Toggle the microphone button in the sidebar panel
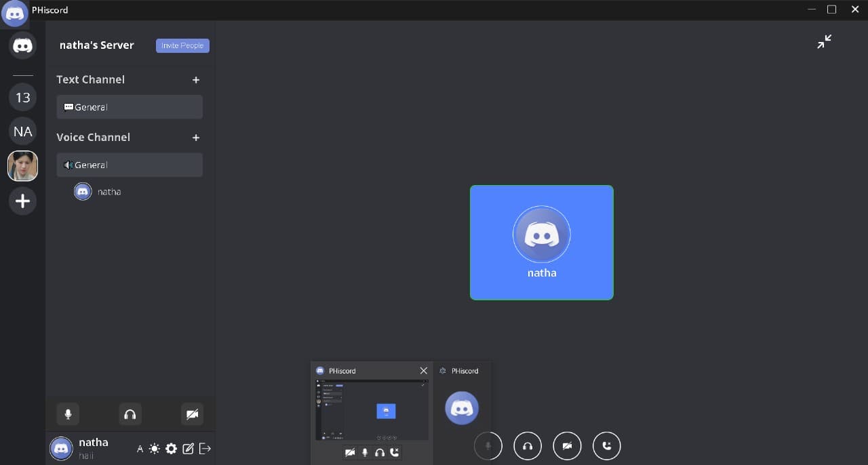 [x=68, y=414]
